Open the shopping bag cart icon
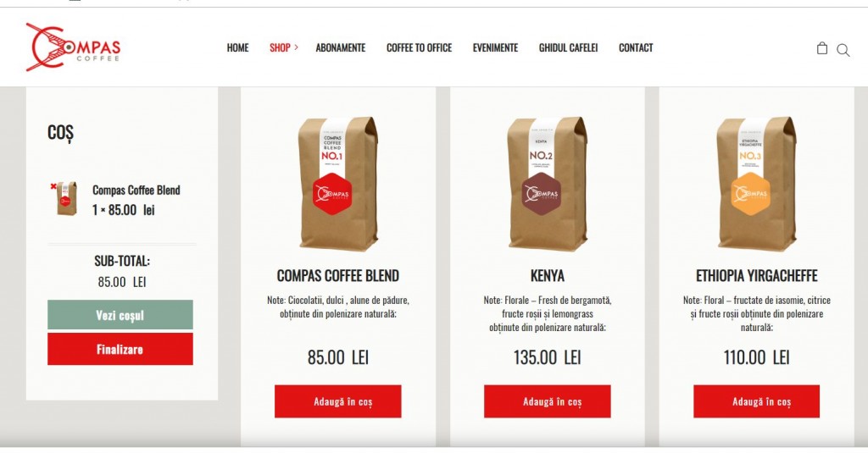 822,48
